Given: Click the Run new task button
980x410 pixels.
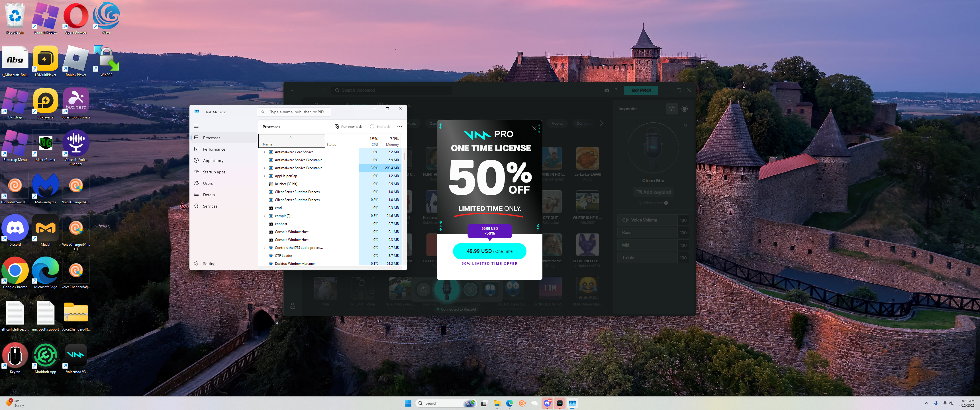Looking at the screenshot, I should tap(348, 127).
